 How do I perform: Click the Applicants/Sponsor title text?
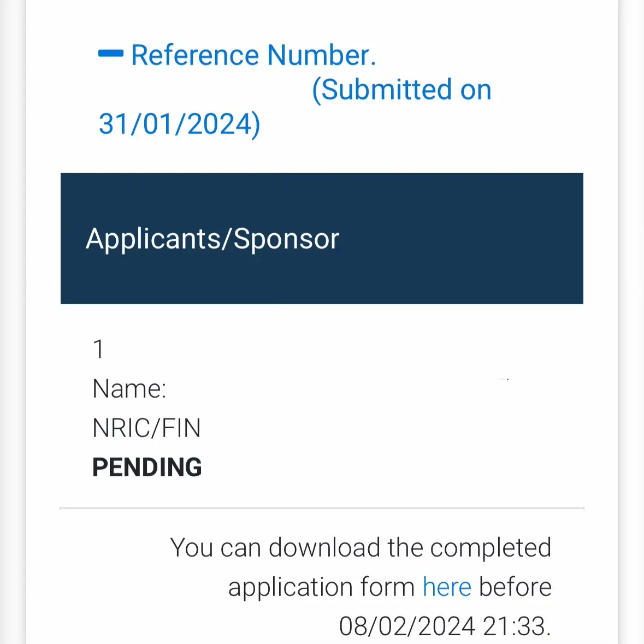coord(212,239)
